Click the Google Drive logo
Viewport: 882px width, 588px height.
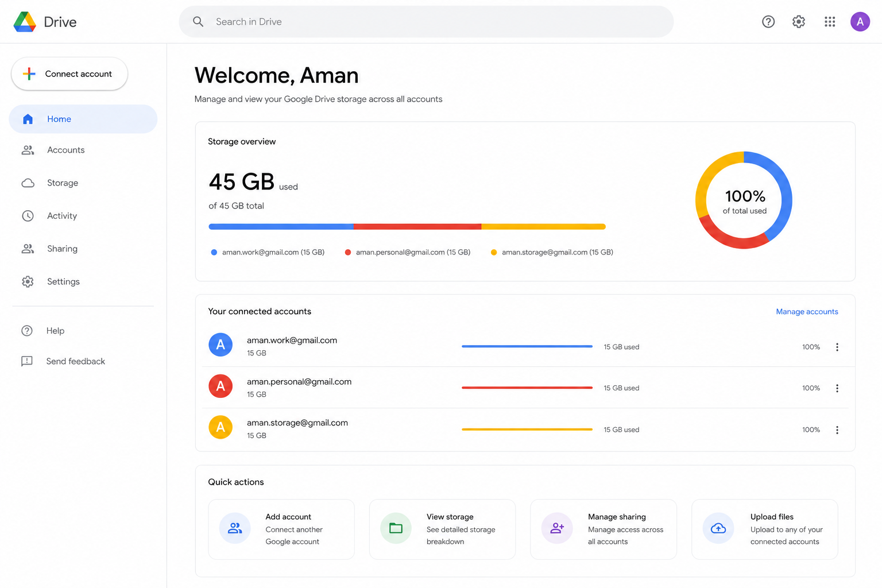pos(25,22)
